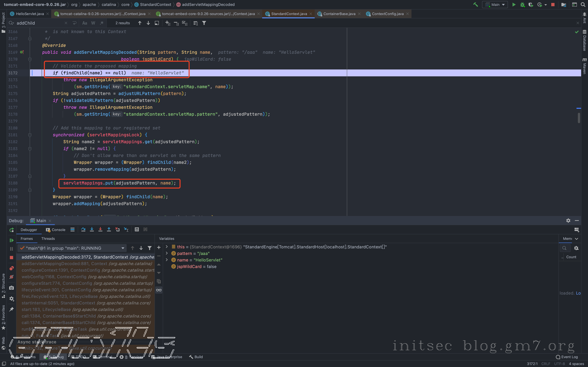The width and height of the screenshot is (588, 367).
Task: Click the addChild search input field
Action: 39,23
